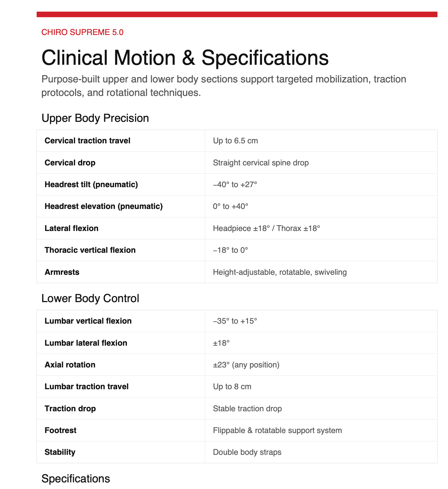Select the 'Stable traction drop' value
The image size is (448, 489).
pyautogui.click(x=247, y=409)
